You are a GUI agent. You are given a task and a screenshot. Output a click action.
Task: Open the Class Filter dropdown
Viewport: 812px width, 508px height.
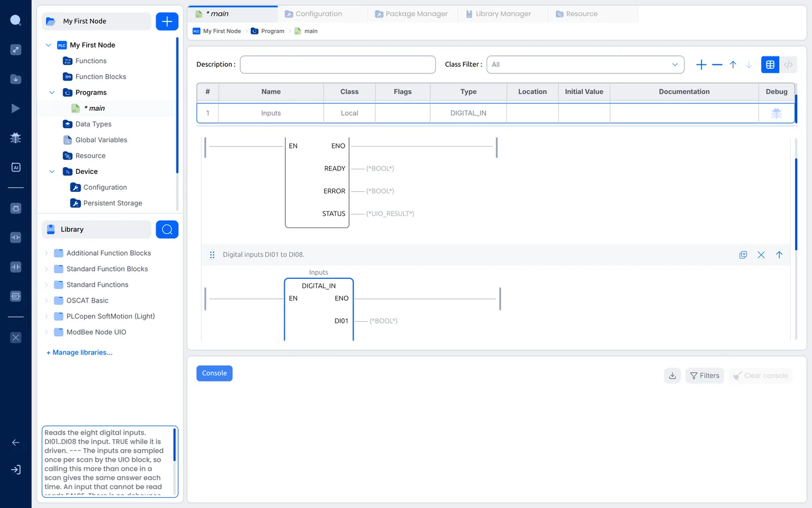585,65
